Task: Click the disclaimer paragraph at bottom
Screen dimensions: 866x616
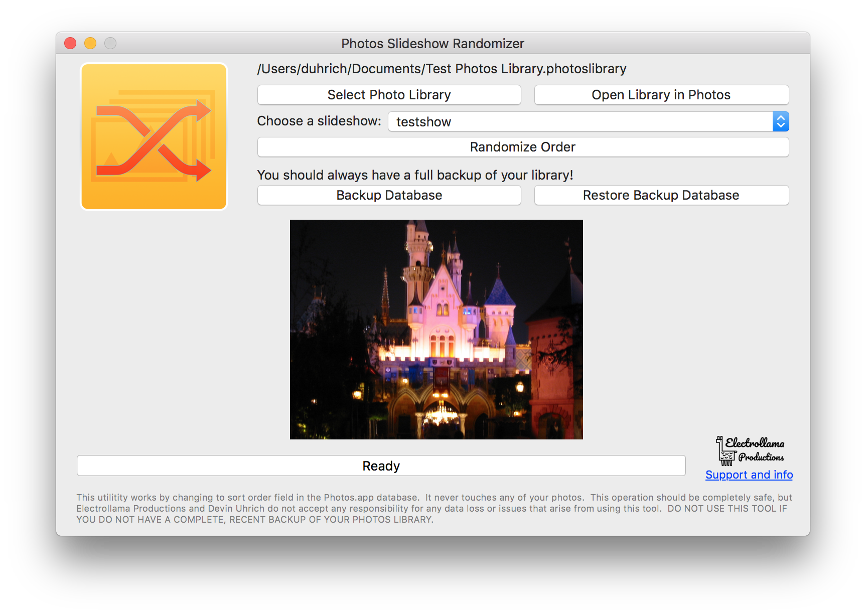Action: click(434, 508)
